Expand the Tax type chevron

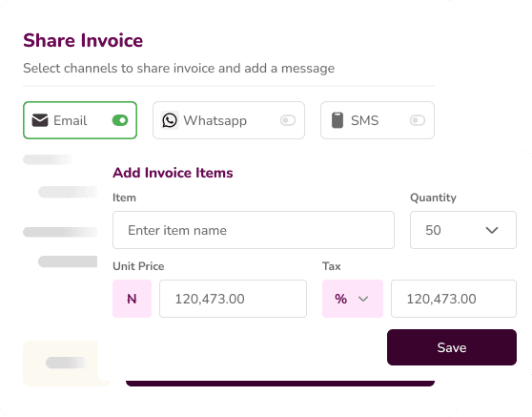(363, 299)
